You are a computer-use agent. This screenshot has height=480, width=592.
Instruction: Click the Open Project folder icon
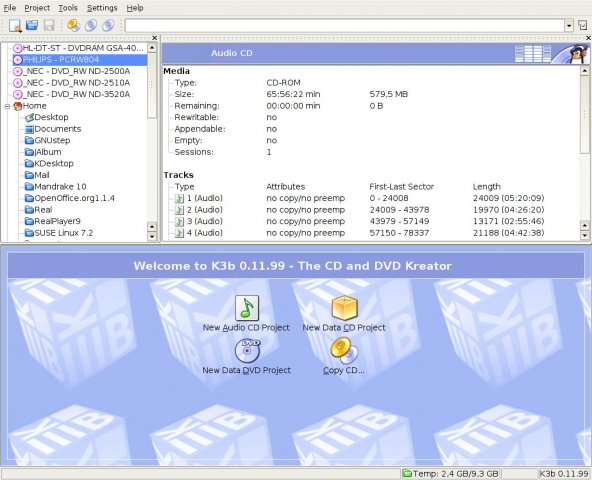[32, 25]
